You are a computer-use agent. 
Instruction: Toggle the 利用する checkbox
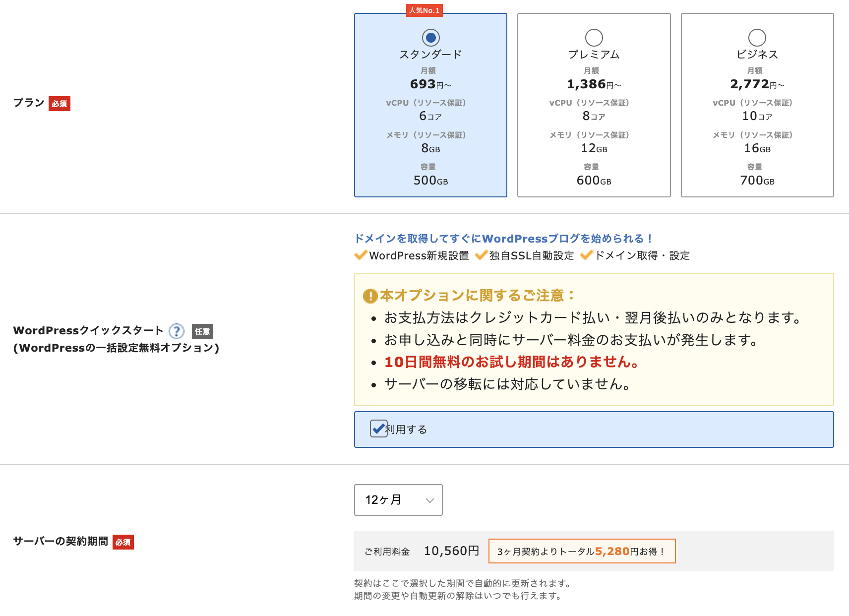tap(379, 429)
